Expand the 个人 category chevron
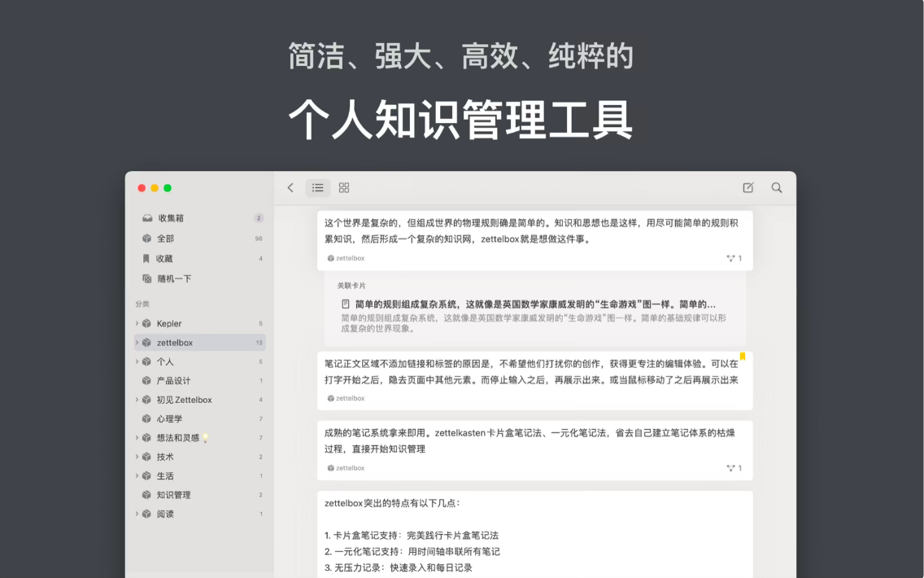Image resolution: width=924 pixels, height=578 pixels. tap(137, 361)
